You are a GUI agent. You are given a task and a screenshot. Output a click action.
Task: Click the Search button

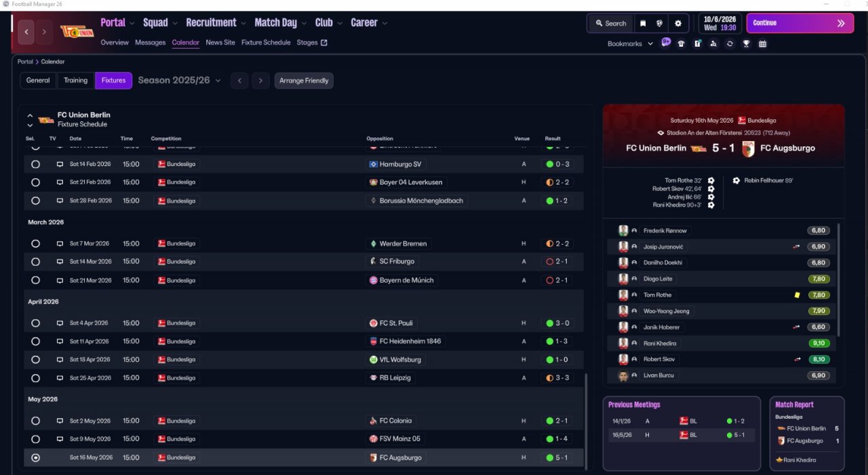[x=610, y=23]
